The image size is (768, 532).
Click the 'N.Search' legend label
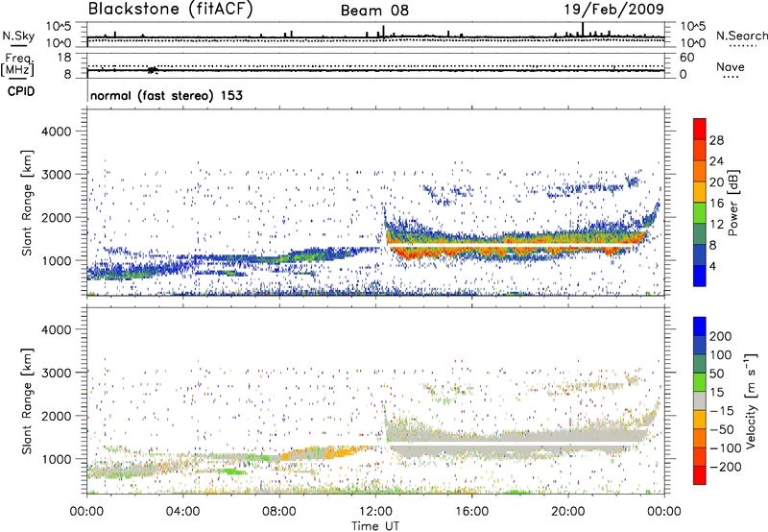click(742, 36)
